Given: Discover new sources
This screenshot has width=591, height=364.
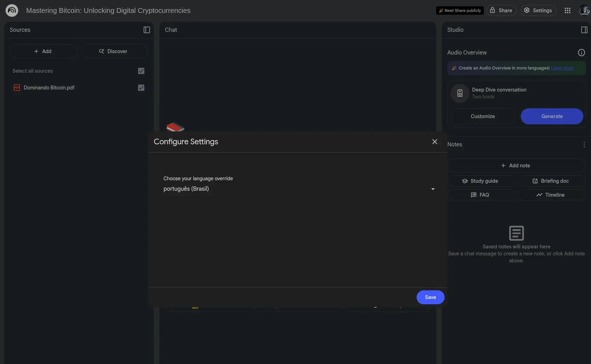Looking at the screenshot, I should coord(114,51).
